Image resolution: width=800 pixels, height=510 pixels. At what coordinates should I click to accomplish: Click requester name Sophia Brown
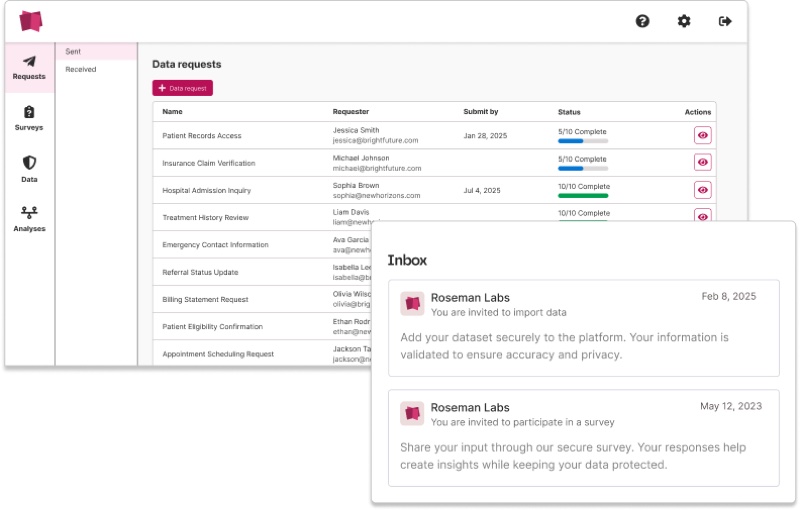click(x=356, y=186)
